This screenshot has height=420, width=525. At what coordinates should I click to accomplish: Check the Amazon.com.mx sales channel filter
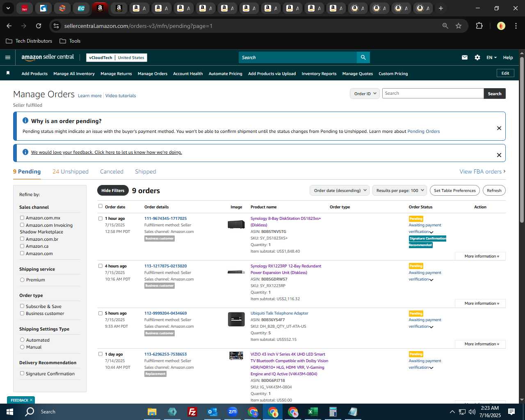pos(22,218)
